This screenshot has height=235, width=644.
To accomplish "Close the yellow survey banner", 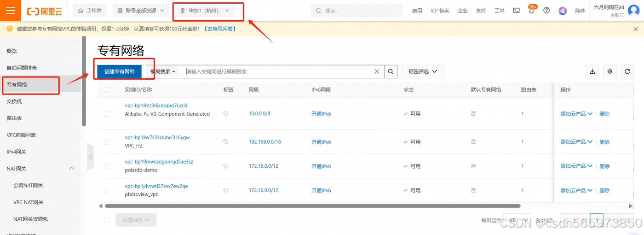I will (x=636, y=29).
